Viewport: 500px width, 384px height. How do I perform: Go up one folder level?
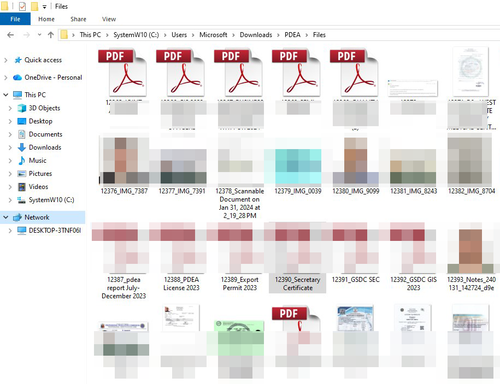(51, 35)
